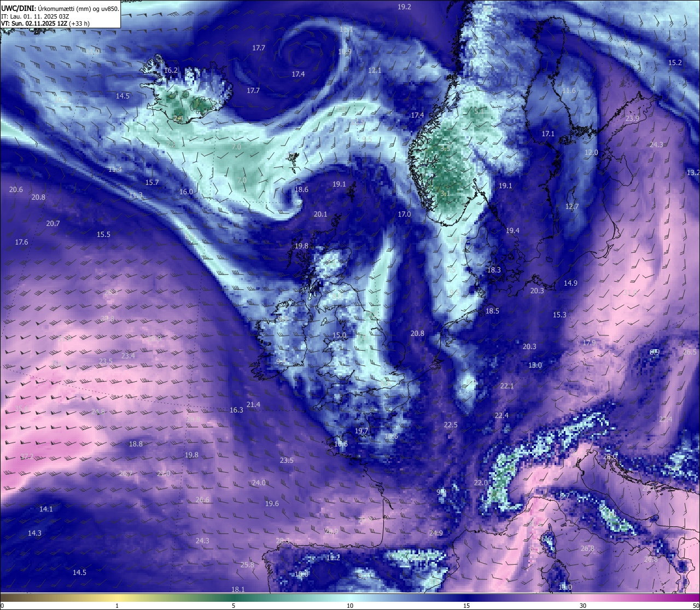Screen dimensions: 700x610
Task: Click the 17.9 value on the map
Action: click(x=589, y=342)
